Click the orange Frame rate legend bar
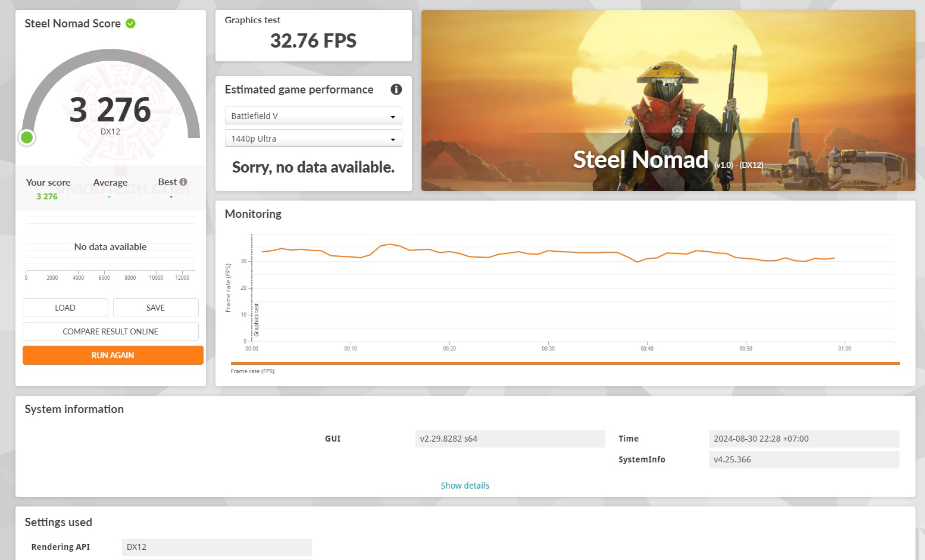The image size is (925, 560). point(565,363)
